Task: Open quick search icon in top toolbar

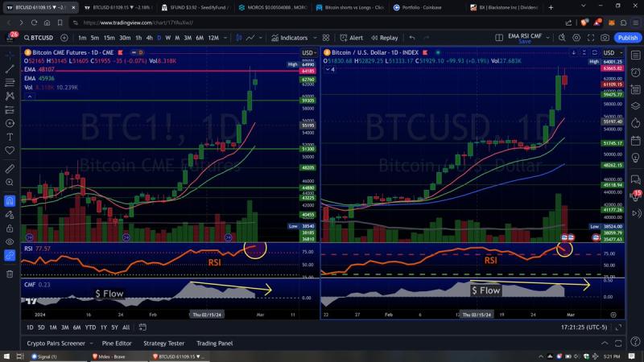Action: click(562, 38)
